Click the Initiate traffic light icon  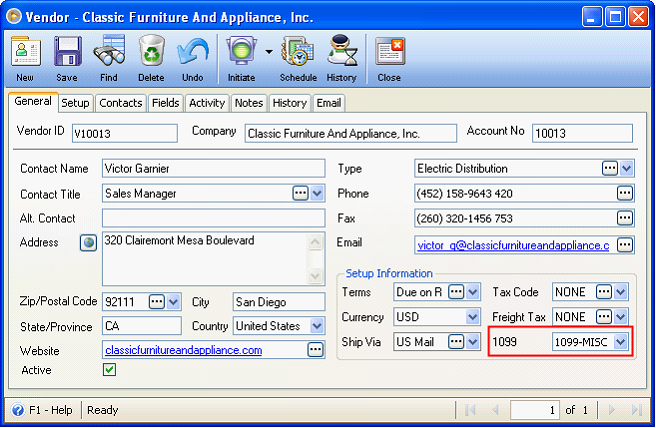click(x=241, y=50)
